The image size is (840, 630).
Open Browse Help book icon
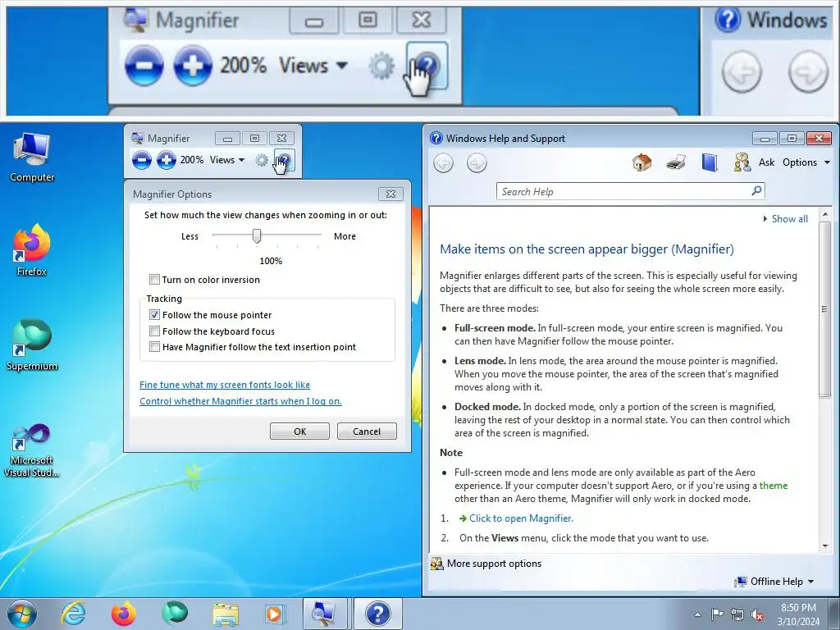coord(710,162)
